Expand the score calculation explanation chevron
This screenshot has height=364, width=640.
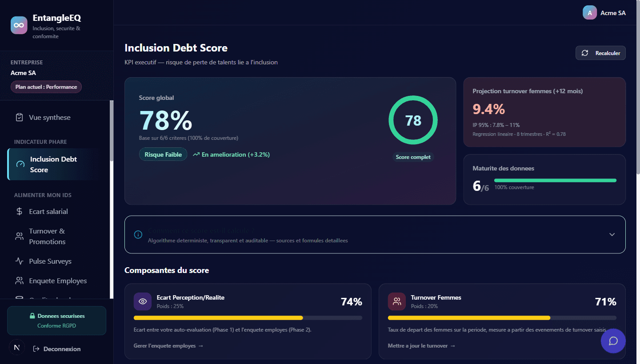click(x=612, y=234)
